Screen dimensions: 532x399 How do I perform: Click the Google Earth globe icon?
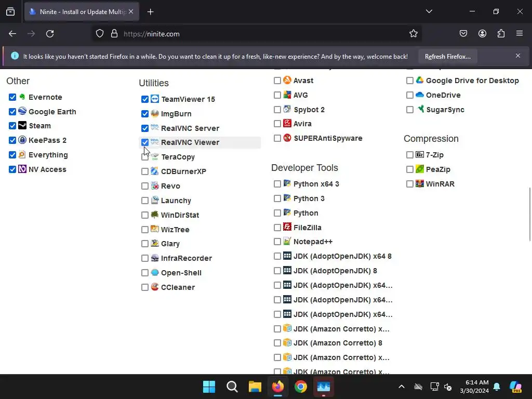(22, 111)
